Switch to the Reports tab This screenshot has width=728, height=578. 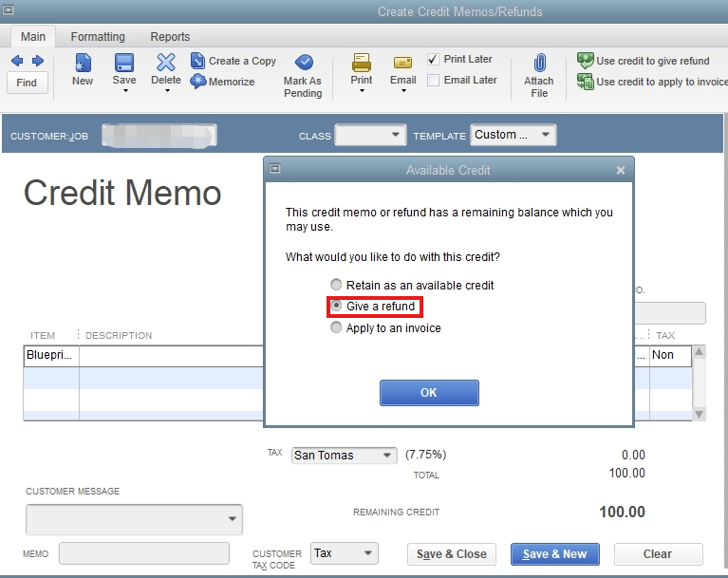(x=170, y=37)
